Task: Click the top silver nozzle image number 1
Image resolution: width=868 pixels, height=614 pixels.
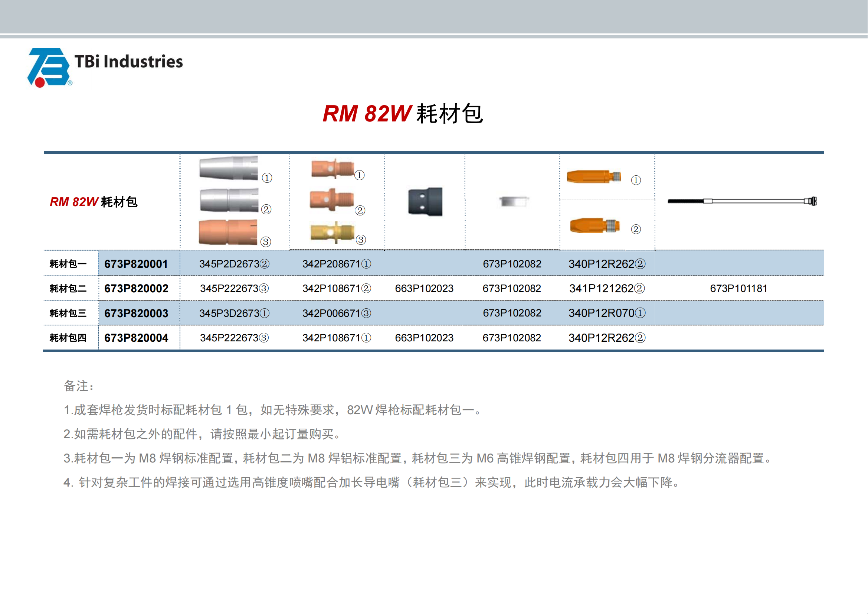Action: (x=229, y=168)
